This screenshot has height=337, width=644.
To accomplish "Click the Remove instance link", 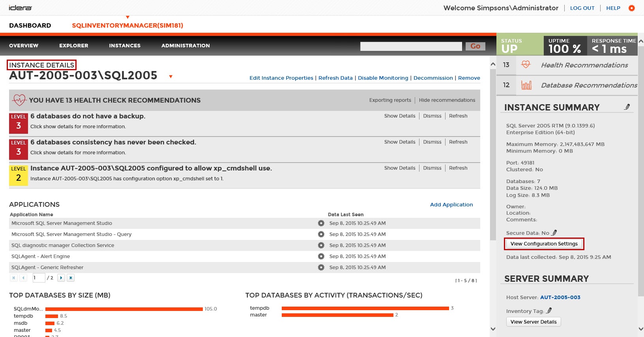I will click(x=469, y=78).
